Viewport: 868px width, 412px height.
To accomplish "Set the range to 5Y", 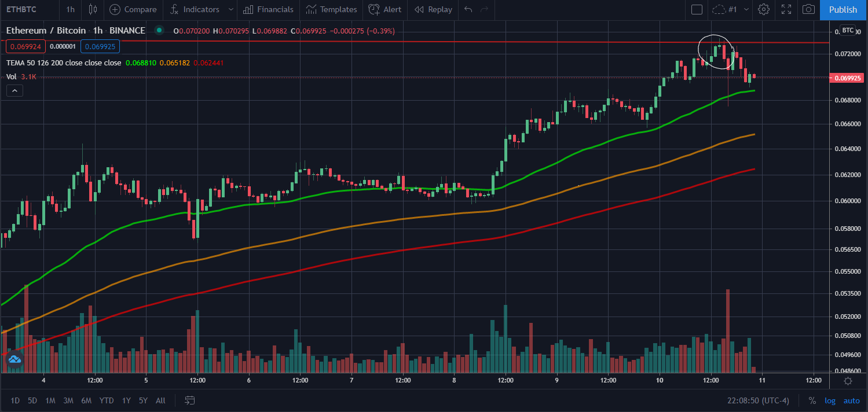I will click(143, 400).
